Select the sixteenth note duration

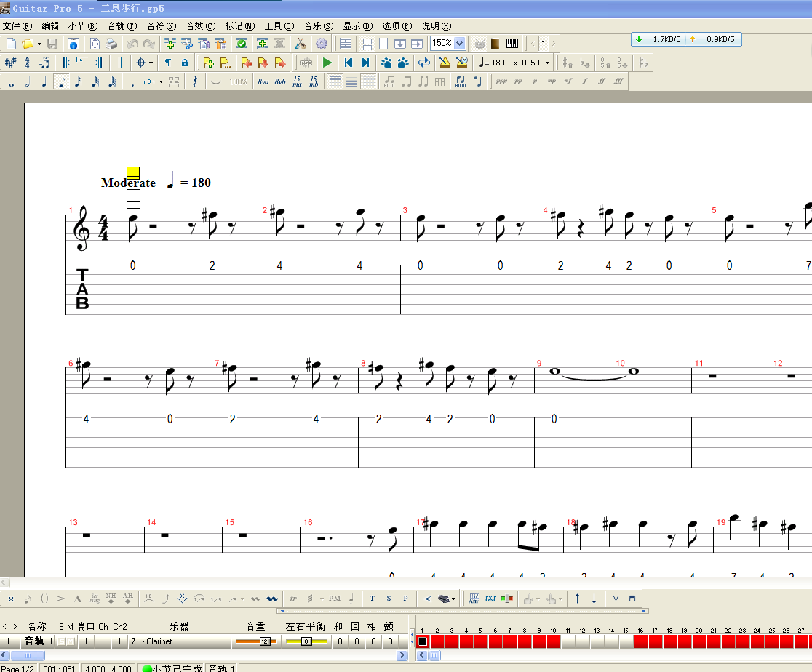78,81
